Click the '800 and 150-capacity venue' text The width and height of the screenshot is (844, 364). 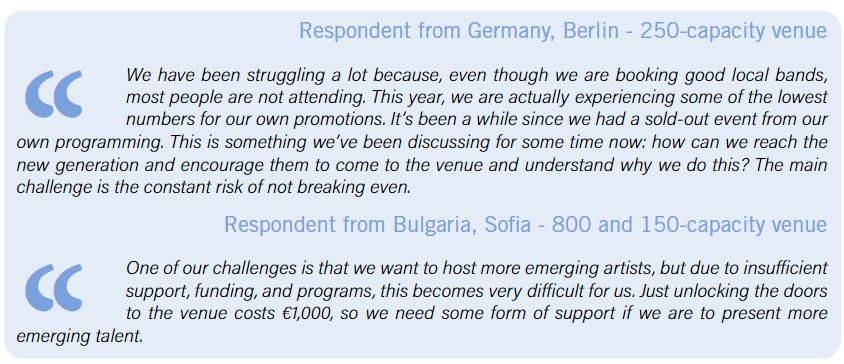[690, 225]
